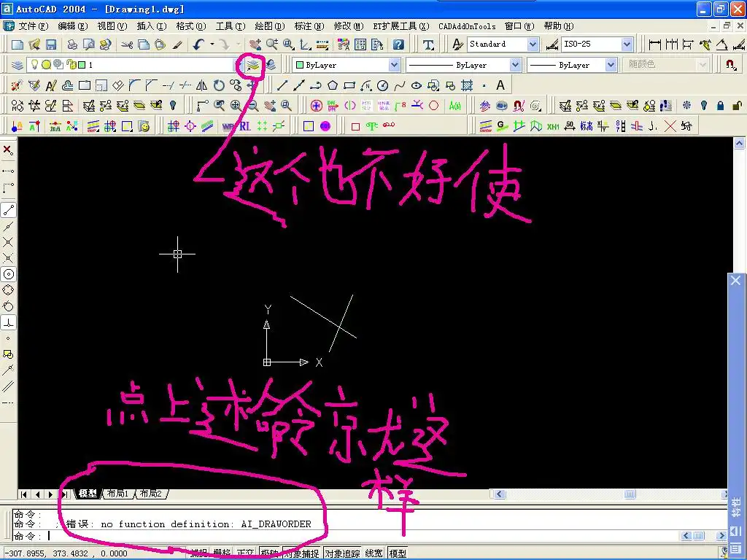Click the 标高 elevation tool icon
This screenshot has width=747, height=560.
(x=587, y=126)
